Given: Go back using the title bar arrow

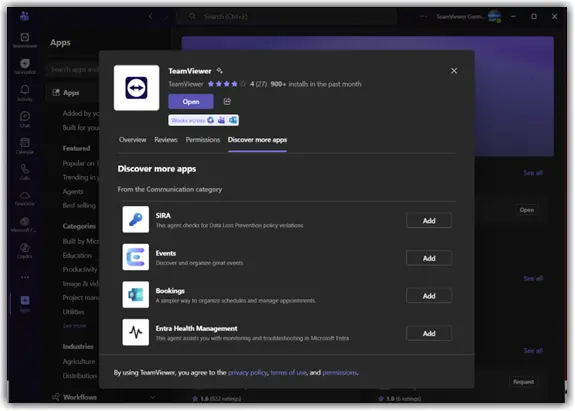Looking at the screenshot, I should 150,16.
